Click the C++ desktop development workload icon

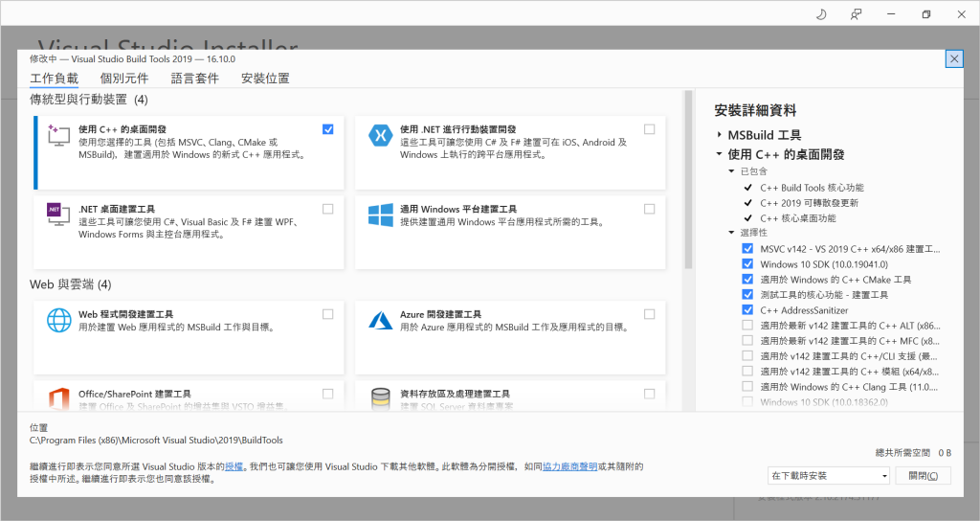[x=58, y=135]
